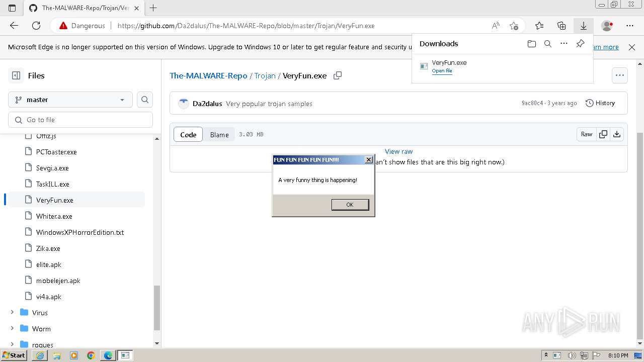644x362 pixels.
Task: Go to The-MALWARE-Repo breadcrumb link
Action: click(x=208, y=75)
